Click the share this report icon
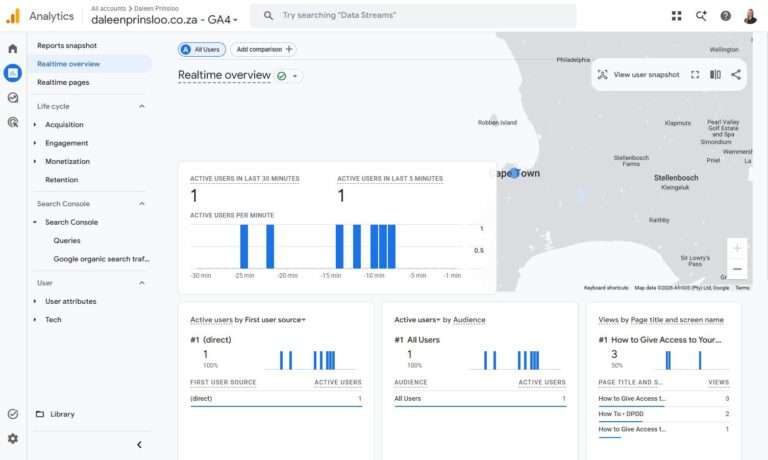This screenshot has width=768, height=460. pos(736,74)
